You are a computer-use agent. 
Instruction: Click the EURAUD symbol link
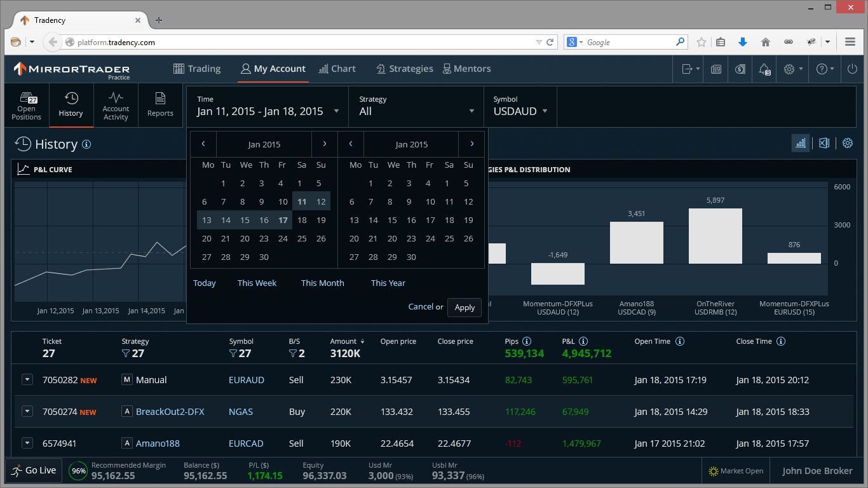(247, 380)
